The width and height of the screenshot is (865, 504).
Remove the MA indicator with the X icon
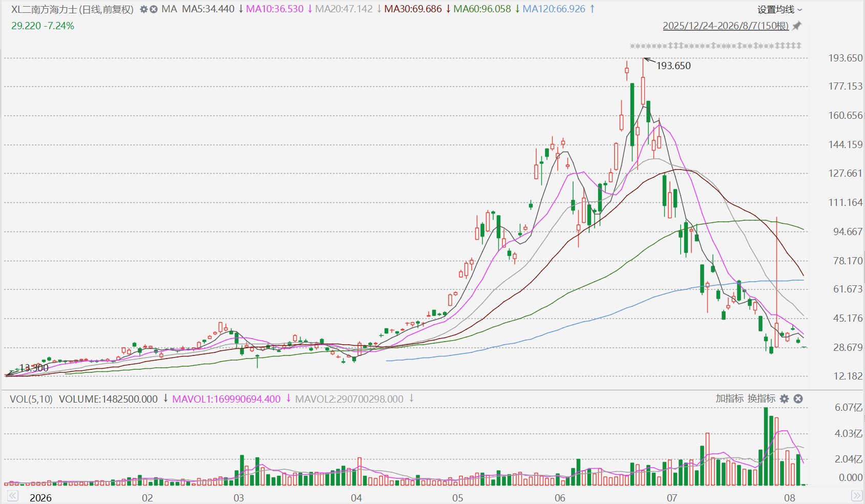(153, 9)
